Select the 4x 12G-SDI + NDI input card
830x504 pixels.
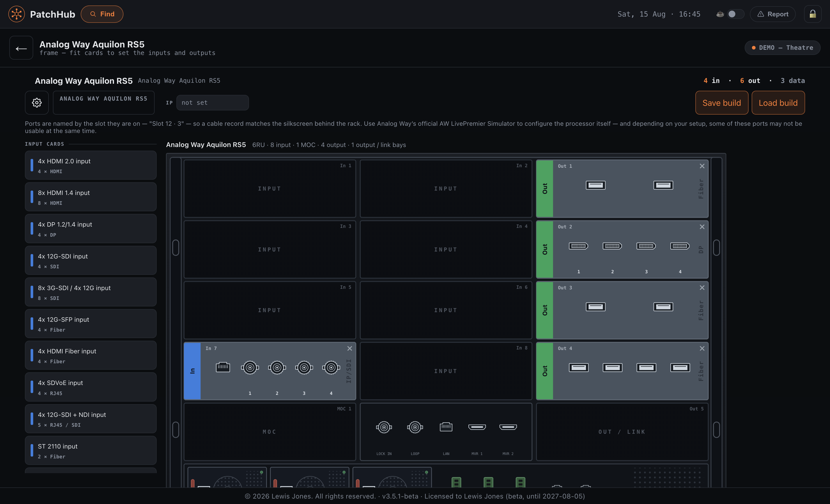(91, 419)
